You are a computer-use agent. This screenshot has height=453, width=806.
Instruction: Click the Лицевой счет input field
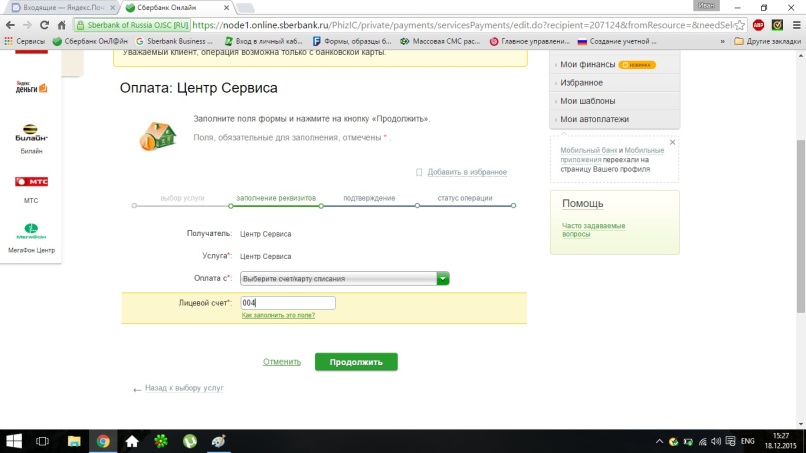click(x=287, y=303)
